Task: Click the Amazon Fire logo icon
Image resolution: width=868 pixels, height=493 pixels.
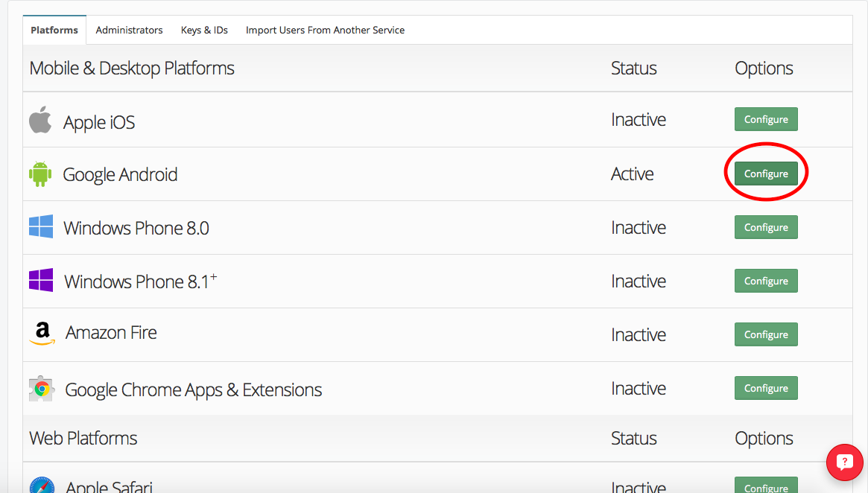Action: point(42,334)
